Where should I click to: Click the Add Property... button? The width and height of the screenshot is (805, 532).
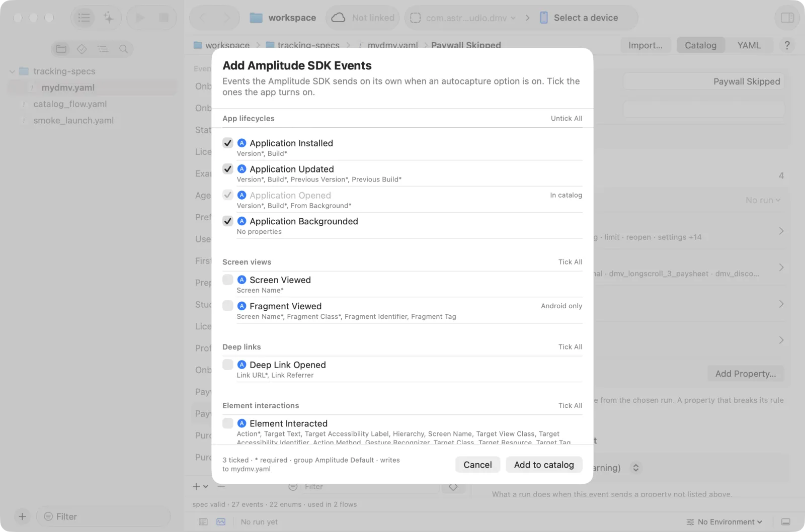click(x=746, y=374)
